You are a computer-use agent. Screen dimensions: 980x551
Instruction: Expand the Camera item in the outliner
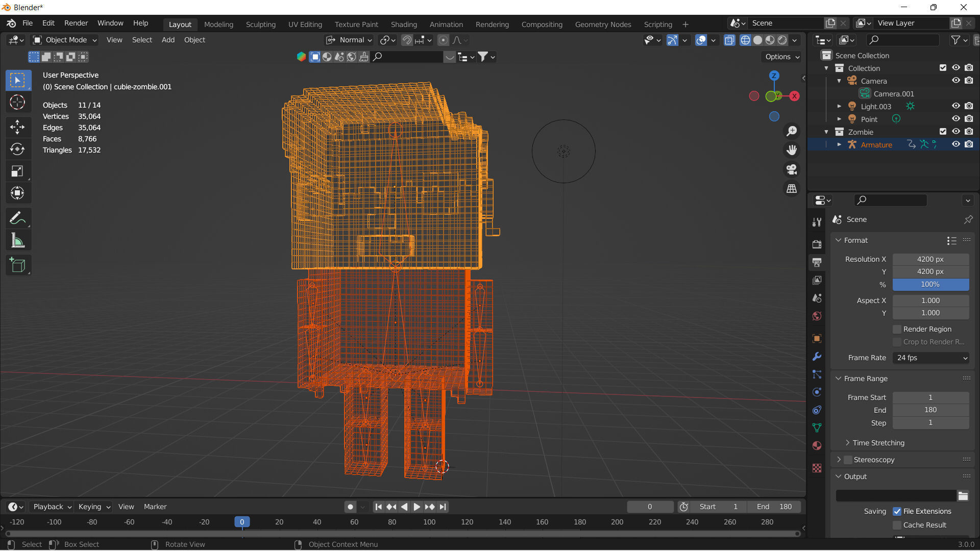[x=840, y=81]
